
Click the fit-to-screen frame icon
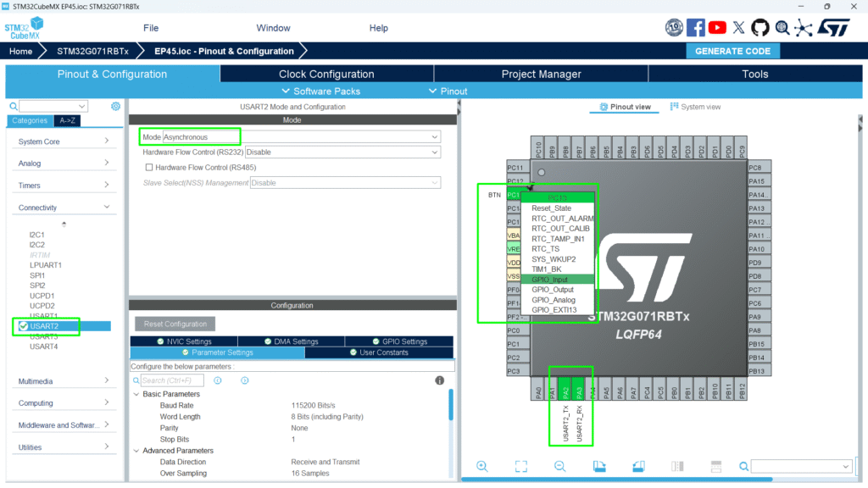pos(520,466)
